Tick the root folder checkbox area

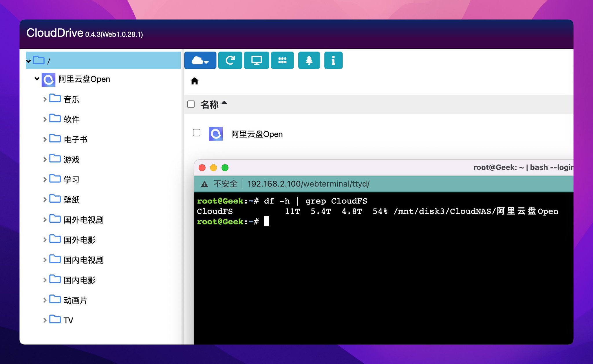pyautogui.click(x=39, y=61)
